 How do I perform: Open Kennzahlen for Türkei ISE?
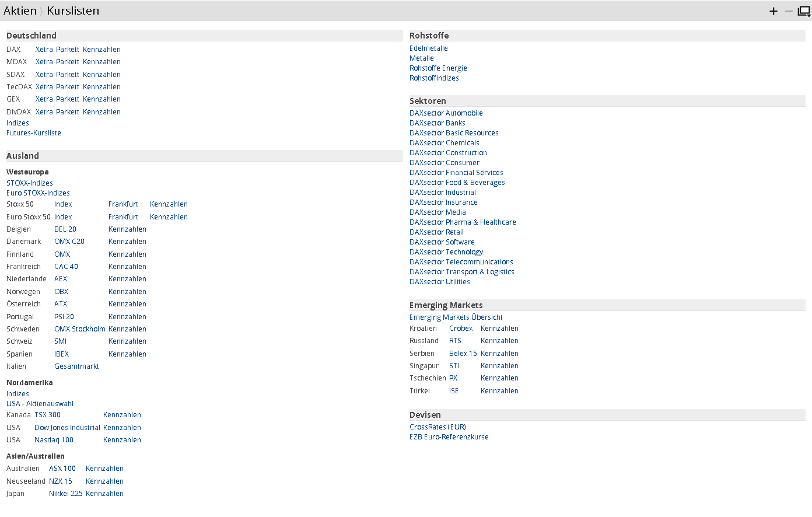click(499, 391)
